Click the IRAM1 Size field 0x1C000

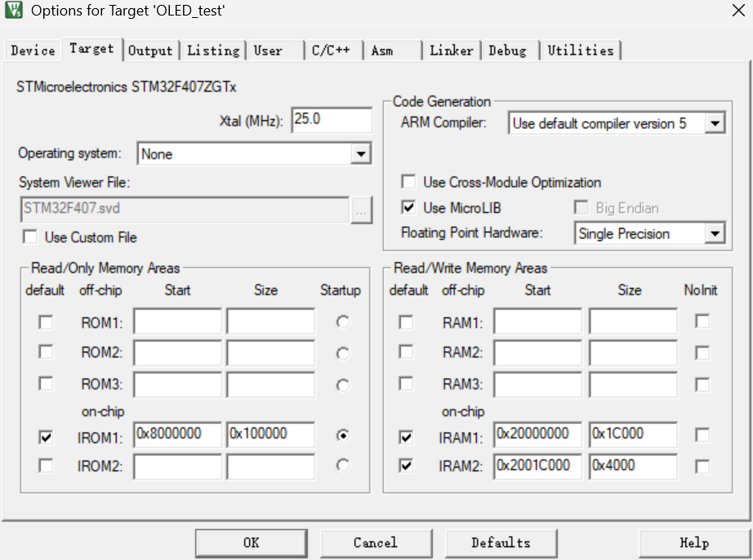(x=634, y=435)
